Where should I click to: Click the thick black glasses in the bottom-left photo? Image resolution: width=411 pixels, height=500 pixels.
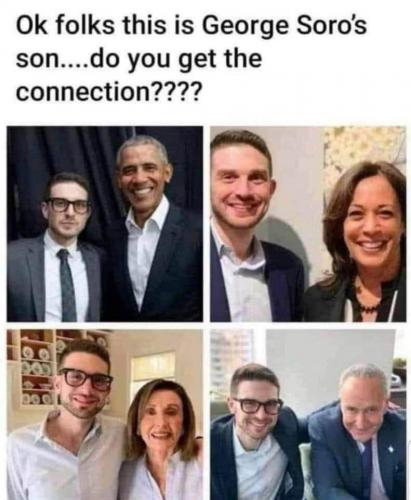pos(86,379)
